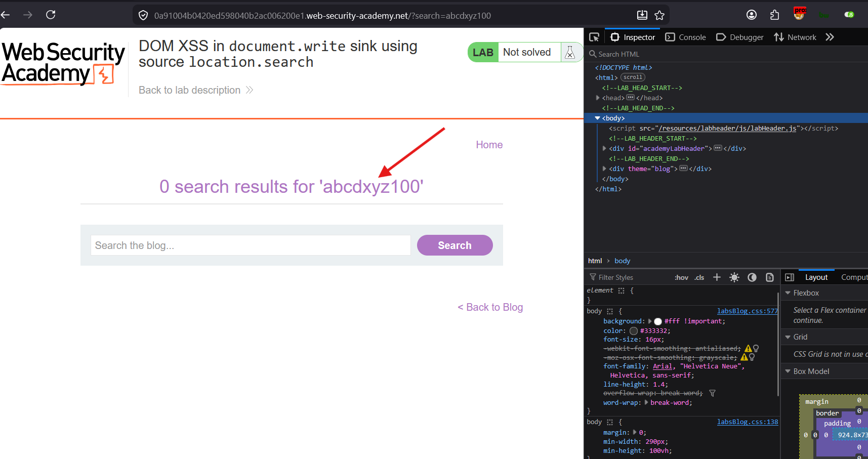This screenshot has height=459, width=868.
Task: Click the browser back arrow
Action: 6,15
